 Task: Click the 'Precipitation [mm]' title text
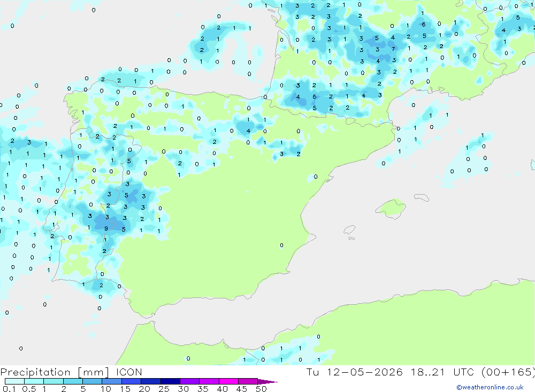point(55,372)
